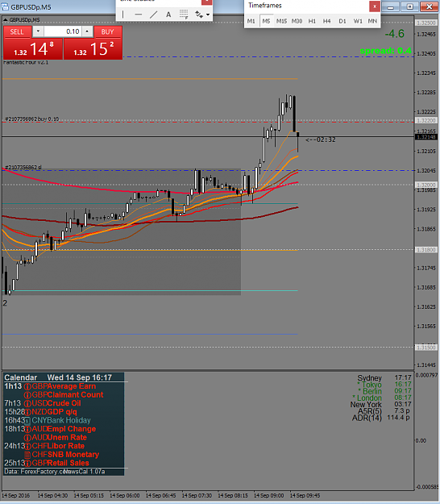Switch to the H1 timeframe
This screenshot has width=440, height=504.
point(312,21)
